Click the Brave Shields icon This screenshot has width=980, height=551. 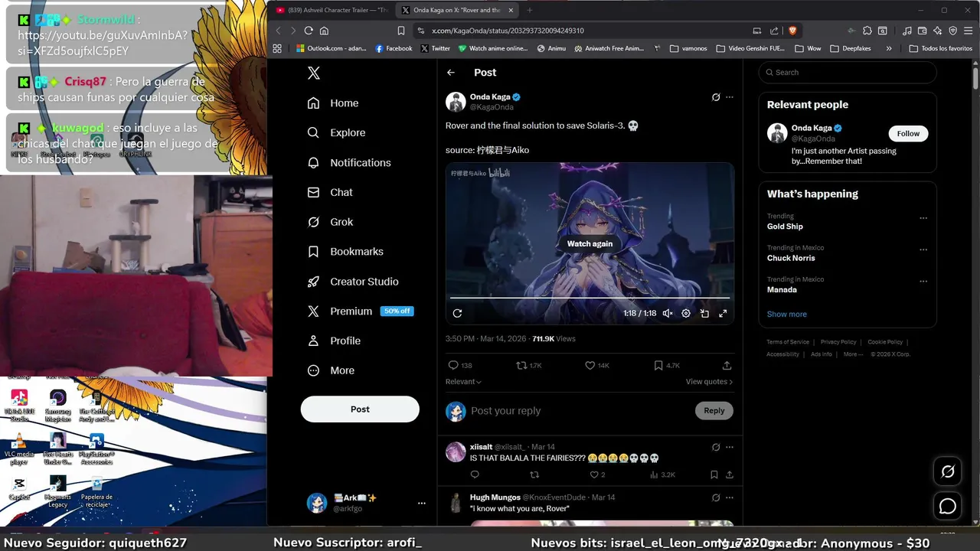(792, 31)
